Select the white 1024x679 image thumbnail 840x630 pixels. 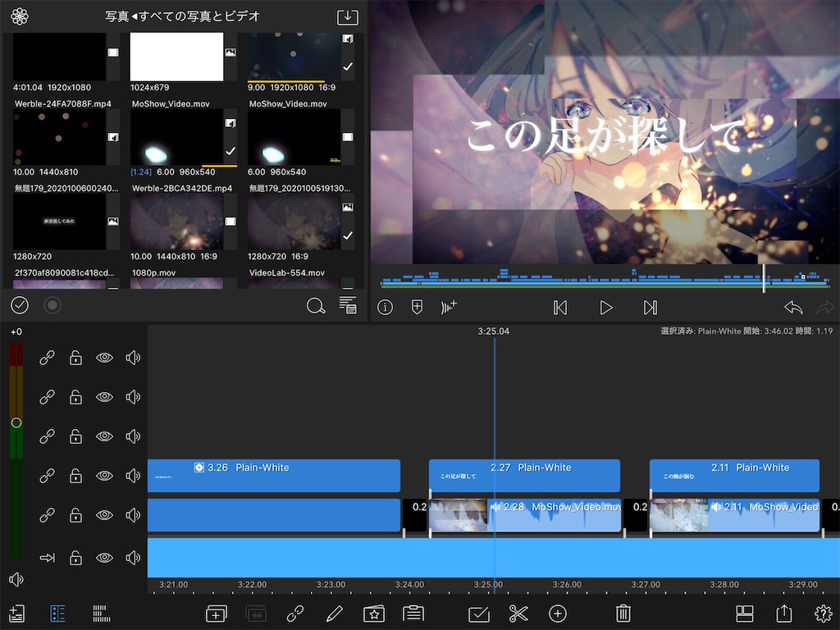coord(177,57)
